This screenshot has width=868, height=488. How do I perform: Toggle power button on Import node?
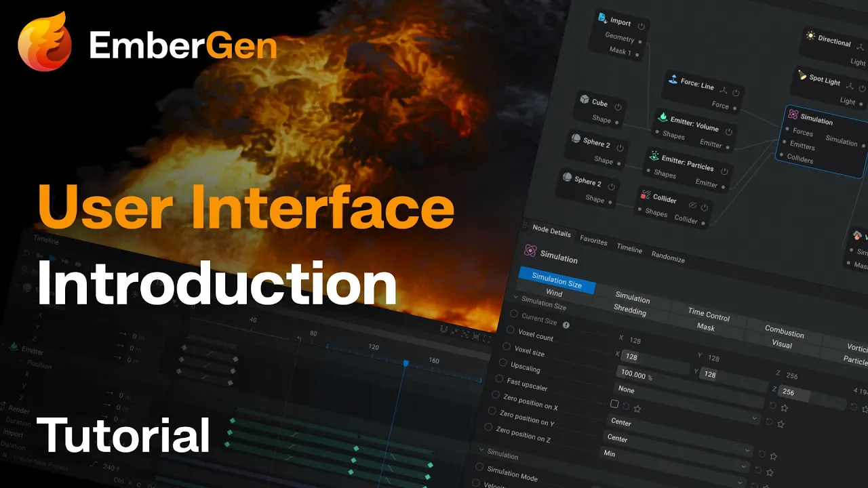[x=639, y=24]
